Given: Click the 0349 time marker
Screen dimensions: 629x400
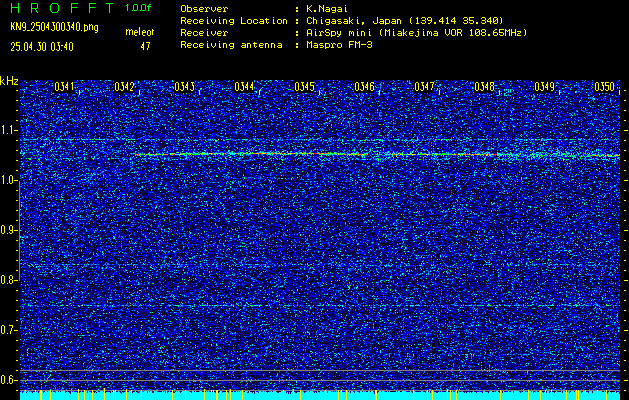Looking at the screenshot, I should coord(544,86).
